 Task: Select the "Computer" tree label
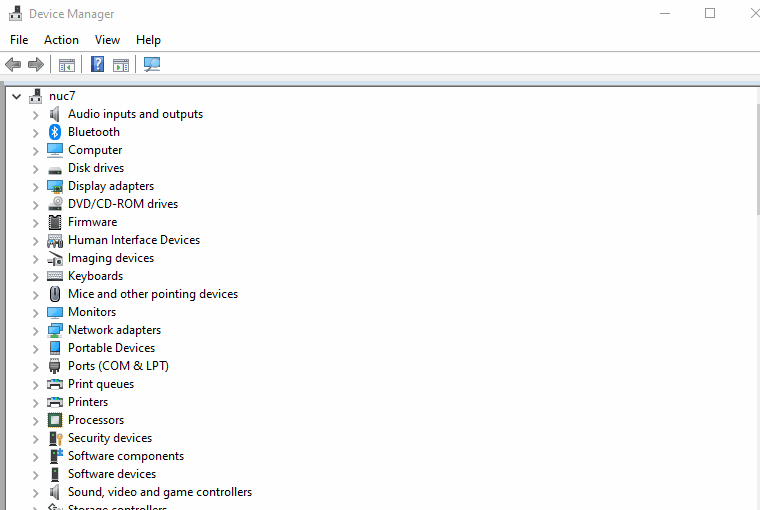[95, 150]
